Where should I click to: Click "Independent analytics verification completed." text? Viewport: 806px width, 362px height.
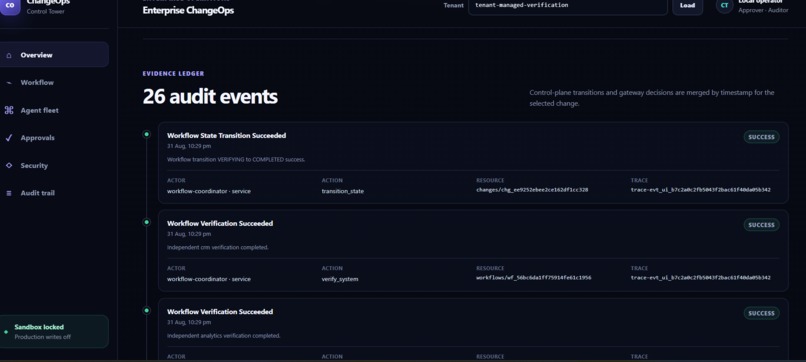click(224, 336)
